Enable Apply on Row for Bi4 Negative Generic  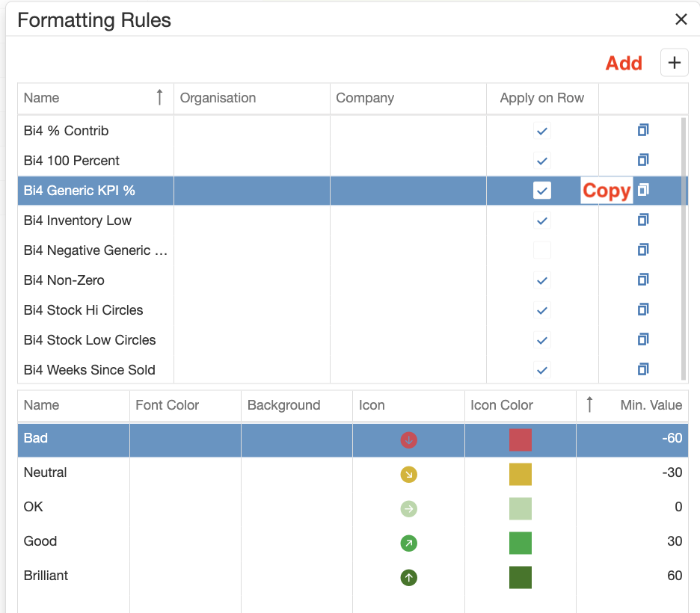[542, 250]
